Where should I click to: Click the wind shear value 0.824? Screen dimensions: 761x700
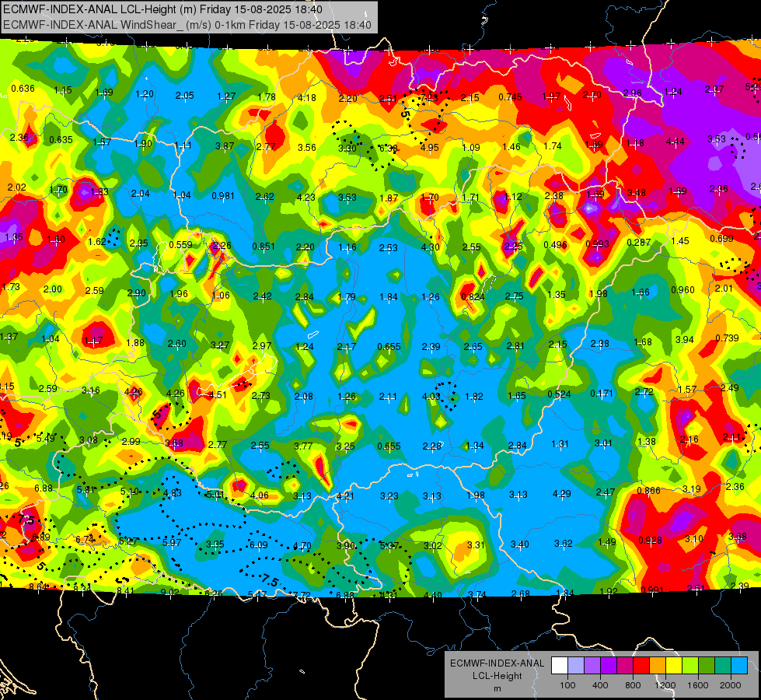pyautogui.click(x=473, y=297)
